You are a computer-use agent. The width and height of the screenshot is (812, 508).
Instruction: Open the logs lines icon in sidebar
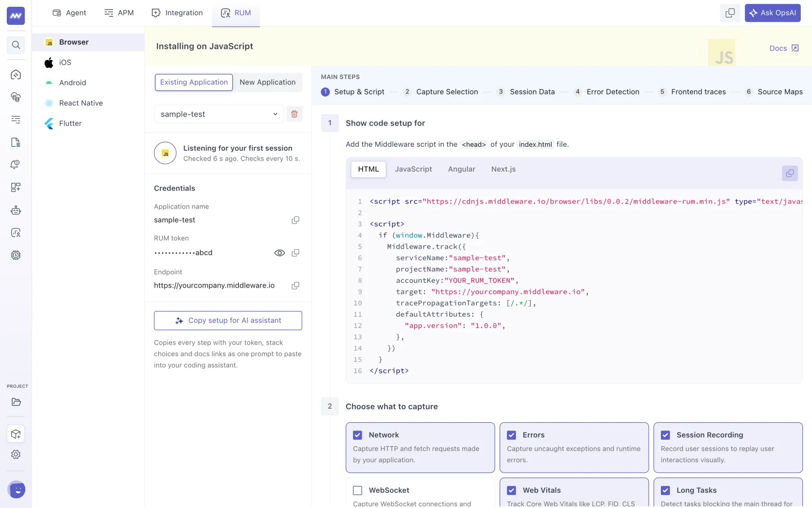pyautogui.click(x=16, y=119)
